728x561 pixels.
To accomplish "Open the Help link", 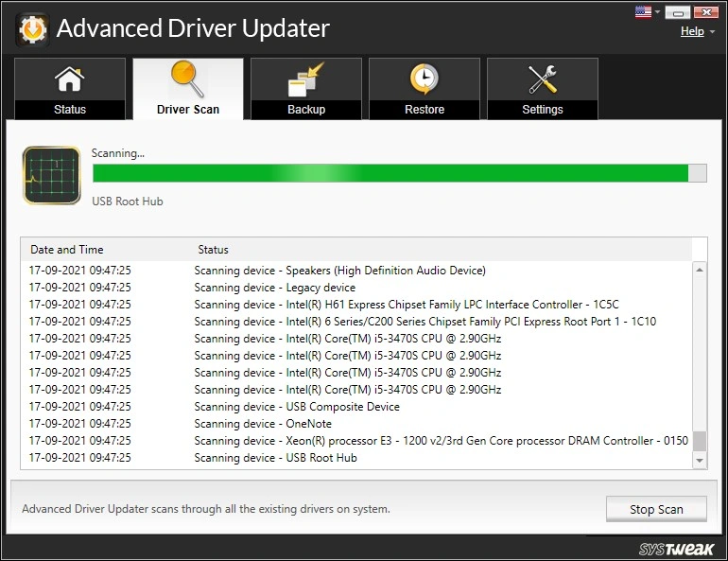I will coord(691,31).
